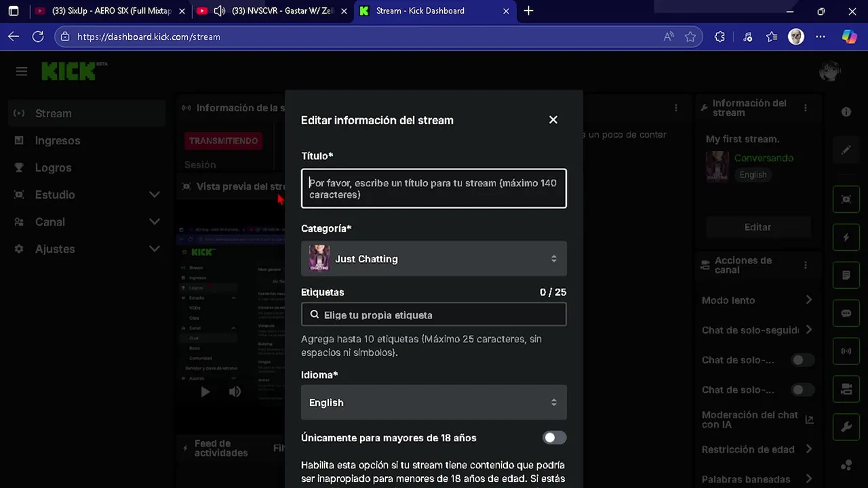Switch to the NVSCVR Gastar browser tab
The height and width of the screenshot is (488, 868).
tap(271, 11)
